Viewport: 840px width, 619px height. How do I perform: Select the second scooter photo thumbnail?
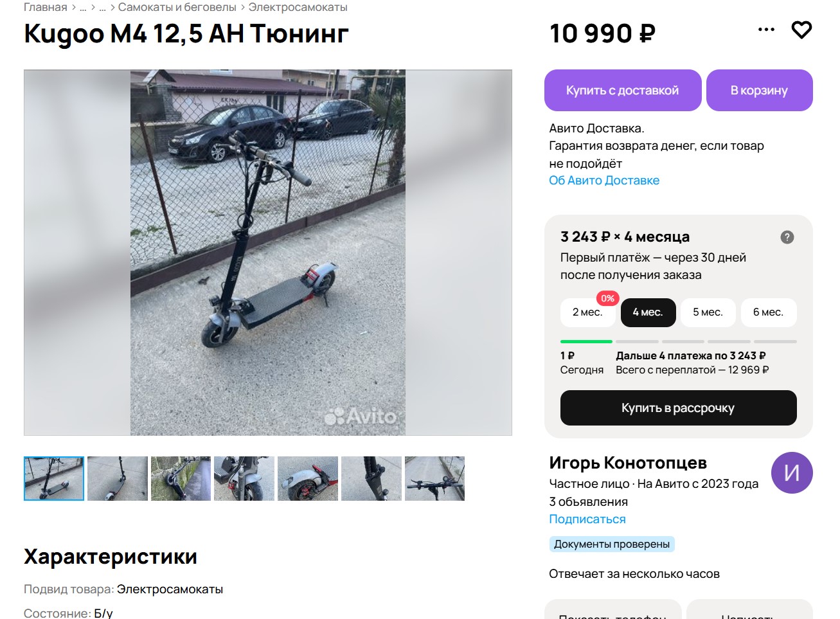118,478
